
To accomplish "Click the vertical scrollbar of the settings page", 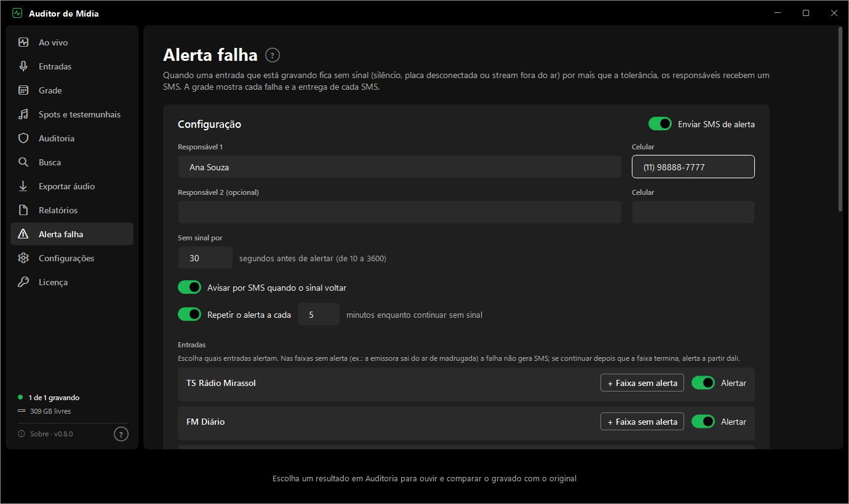I will (840, 119).
